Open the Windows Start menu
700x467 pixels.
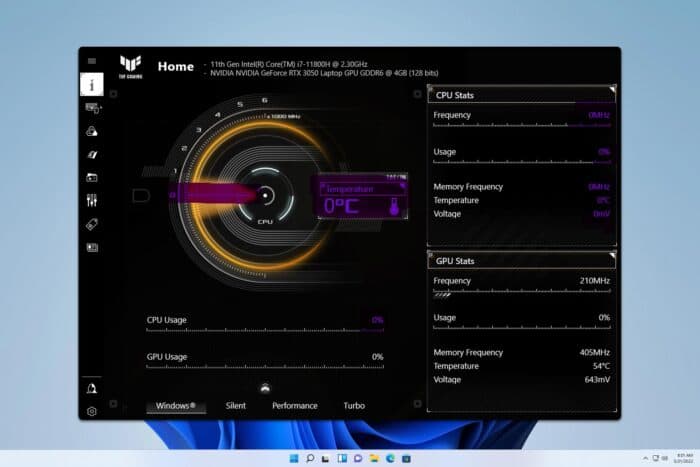click(x=294, y=459)
